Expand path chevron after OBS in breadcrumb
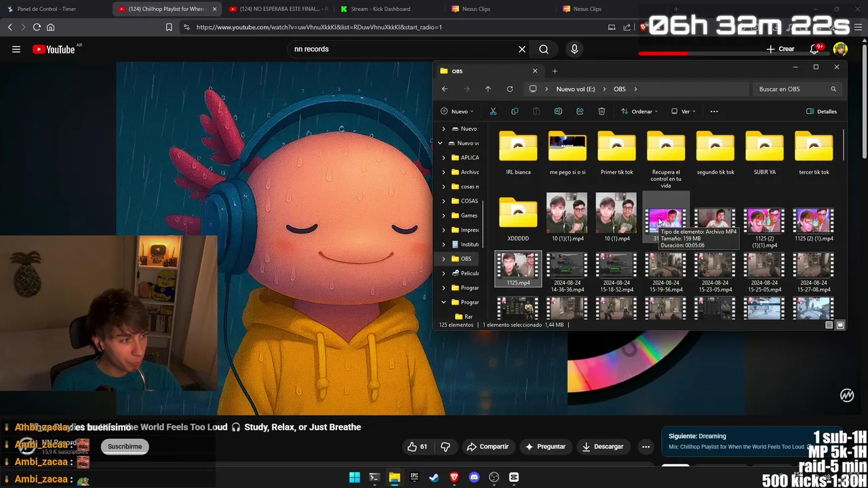The width and height of the screenshot is (868, 488). click(x=635, y=89)
